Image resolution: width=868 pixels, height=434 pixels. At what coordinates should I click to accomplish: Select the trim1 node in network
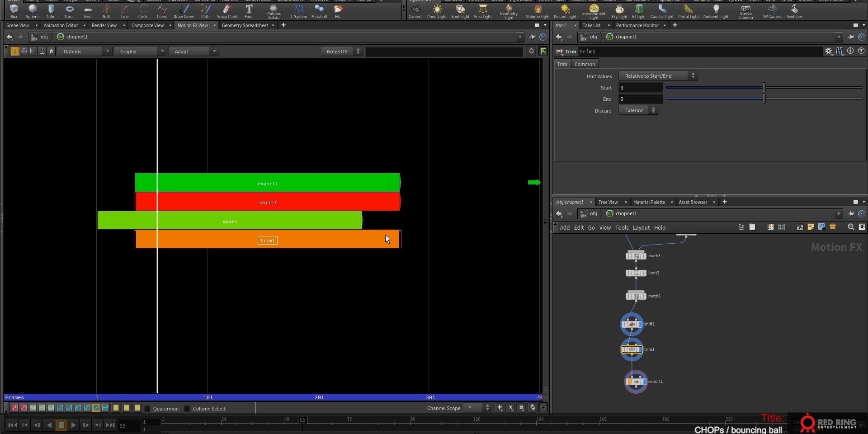click(x=632, y=349)
